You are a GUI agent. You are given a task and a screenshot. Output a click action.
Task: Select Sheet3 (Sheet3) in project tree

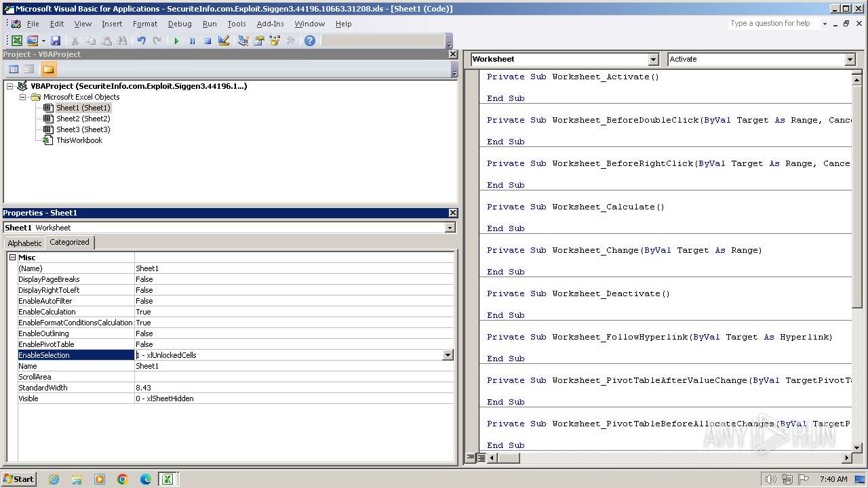pos(83,129)
